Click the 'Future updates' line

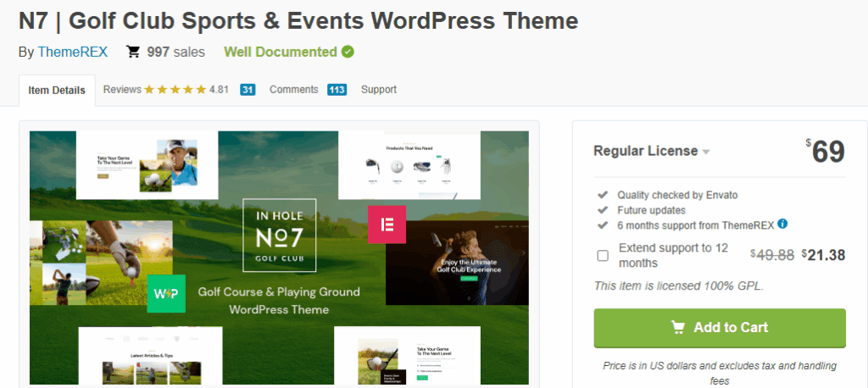click(652, 210)
